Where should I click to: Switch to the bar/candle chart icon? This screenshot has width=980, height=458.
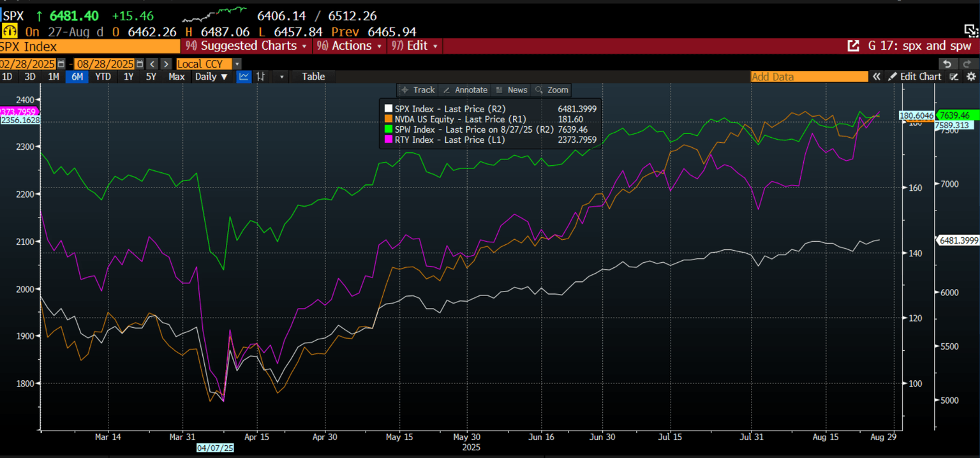coord(261,77)
